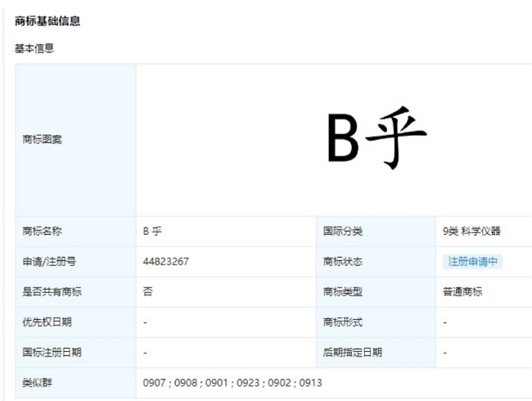Viewport: 532px width, 401px height.
Task: Click the 商标名称 label
Action: click(x=42, y=231)
